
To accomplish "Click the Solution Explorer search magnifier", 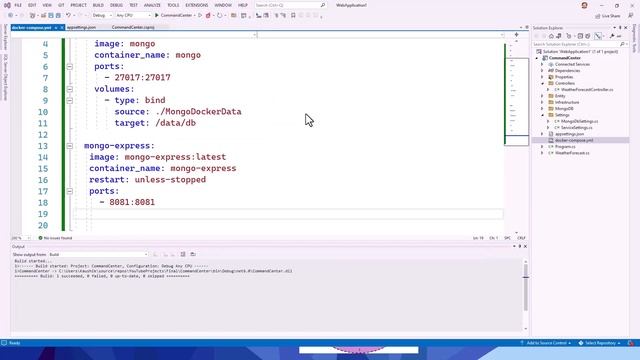I will click(622, 44).
